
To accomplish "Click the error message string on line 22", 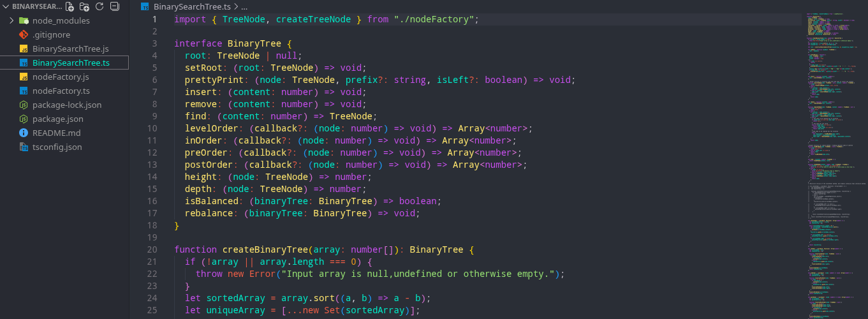I will tap(418, 274).
